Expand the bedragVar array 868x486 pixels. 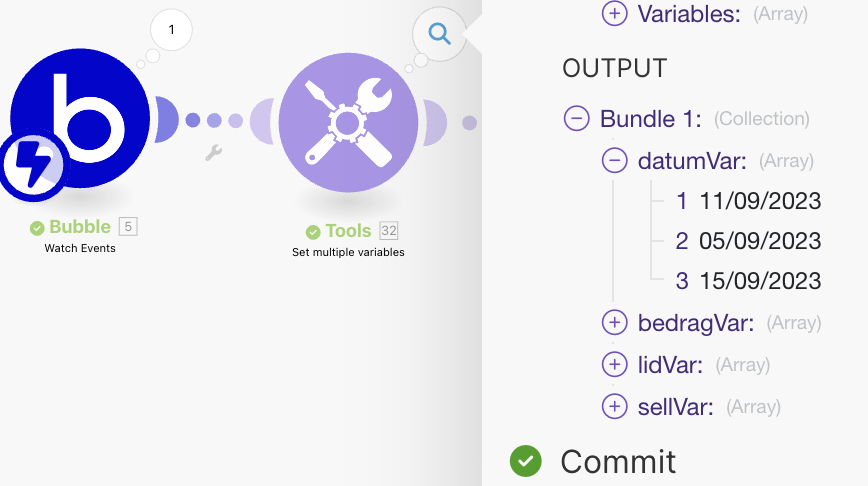614,322
